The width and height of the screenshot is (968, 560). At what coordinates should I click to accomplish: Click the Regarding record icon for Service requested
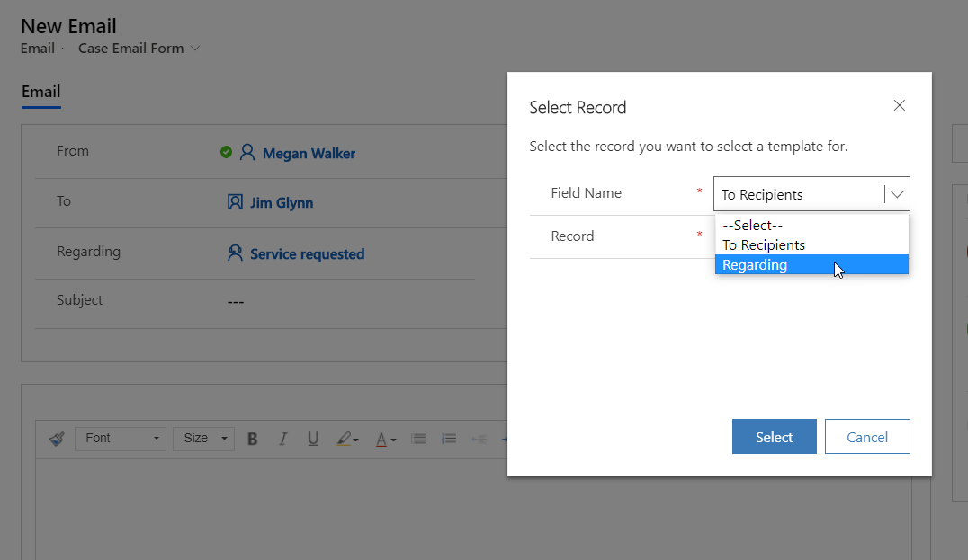pos(233,253)
